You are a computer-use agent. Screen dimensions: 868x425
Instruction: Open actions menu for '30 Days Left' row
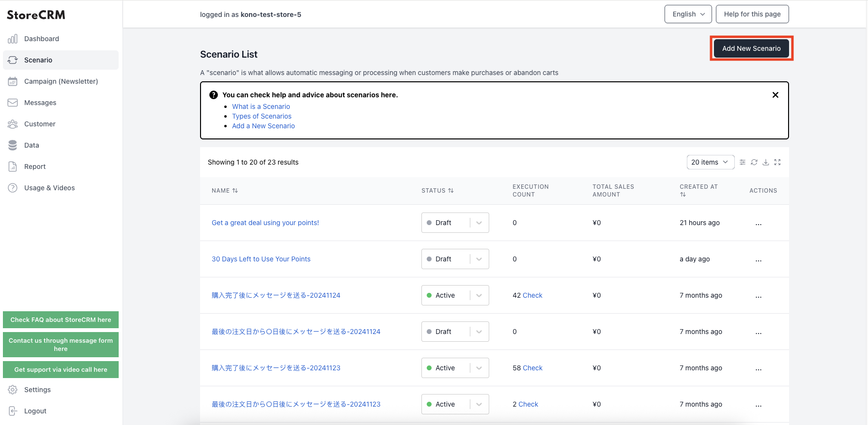759,260
